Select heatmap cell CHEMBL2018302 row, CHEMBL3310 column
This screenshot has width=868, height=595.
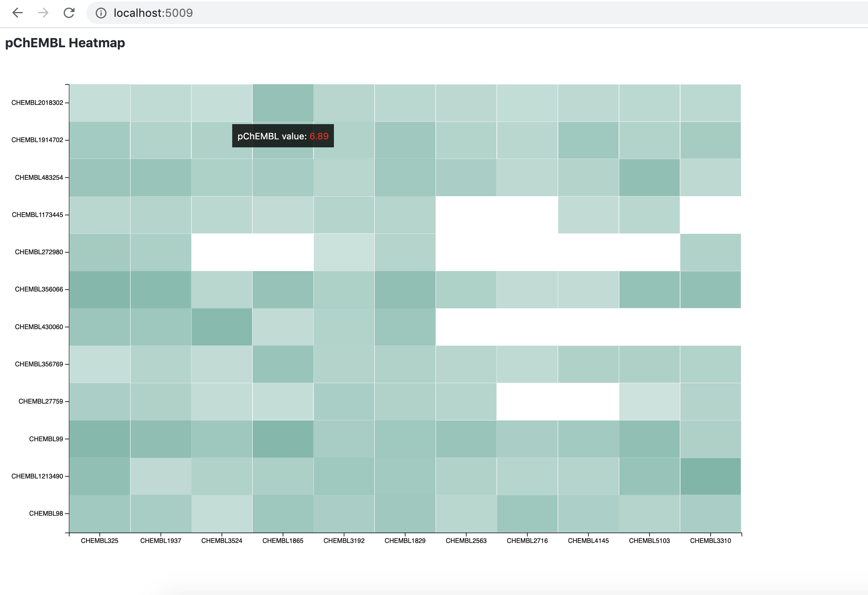pos(711,103)
